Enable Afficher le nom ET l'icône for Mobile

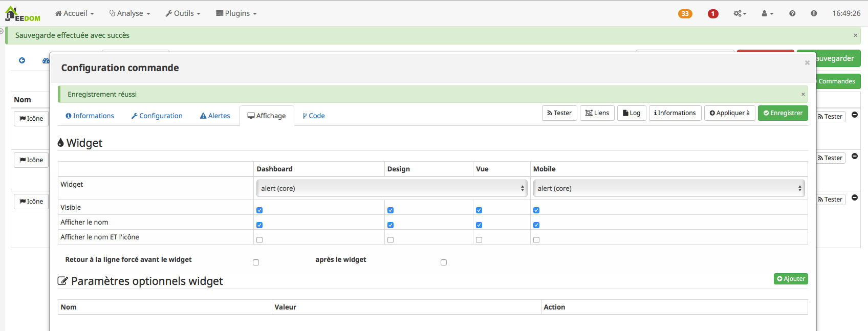[x=536, y=240]
